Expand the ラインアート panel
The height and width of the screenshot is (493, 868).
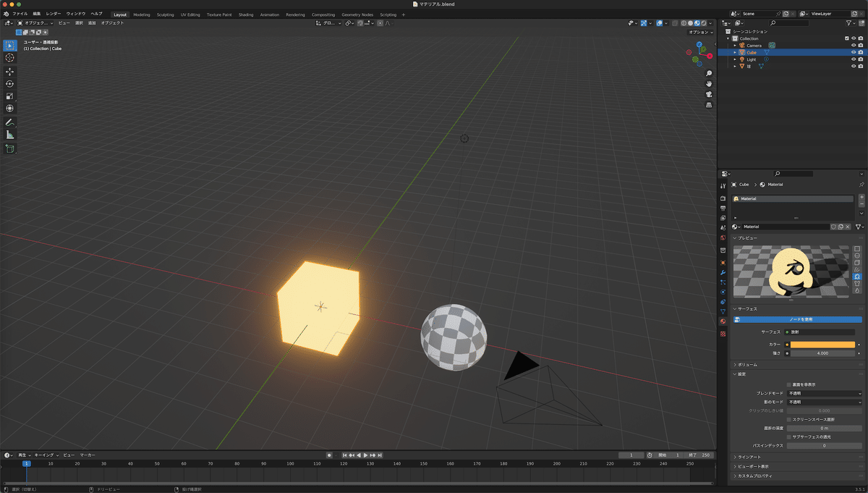point(798,457)
